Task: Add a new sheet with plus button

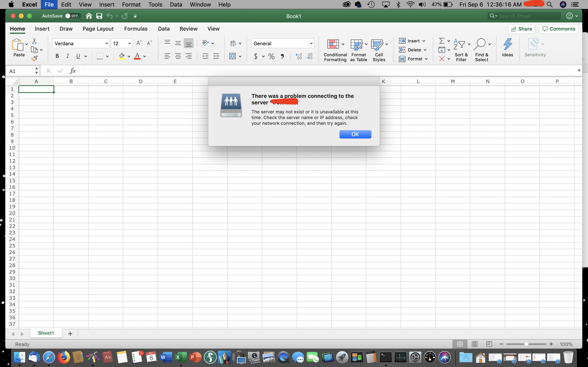Action: pos(70,334)
